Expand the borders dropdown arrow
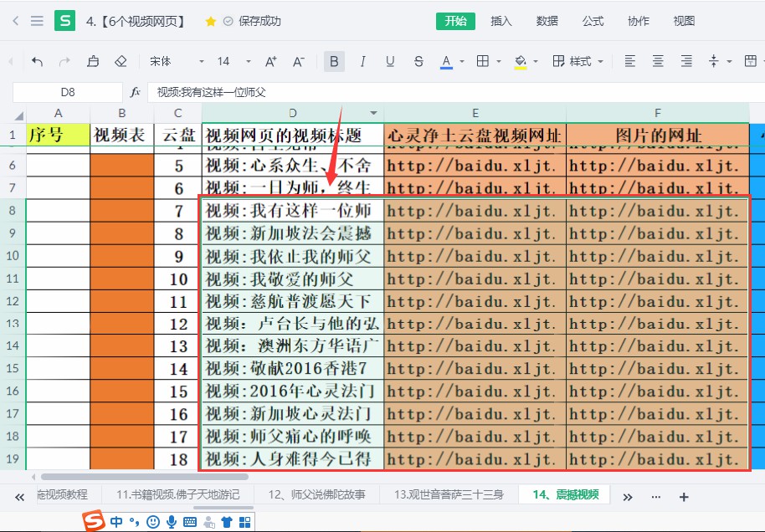 499,61
